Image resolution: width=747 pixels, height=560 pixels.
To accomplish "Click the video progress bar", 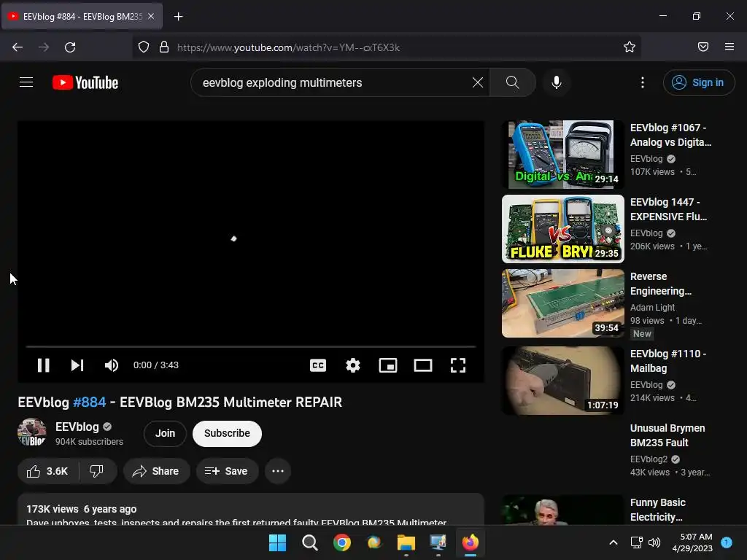I will point(251,346).
